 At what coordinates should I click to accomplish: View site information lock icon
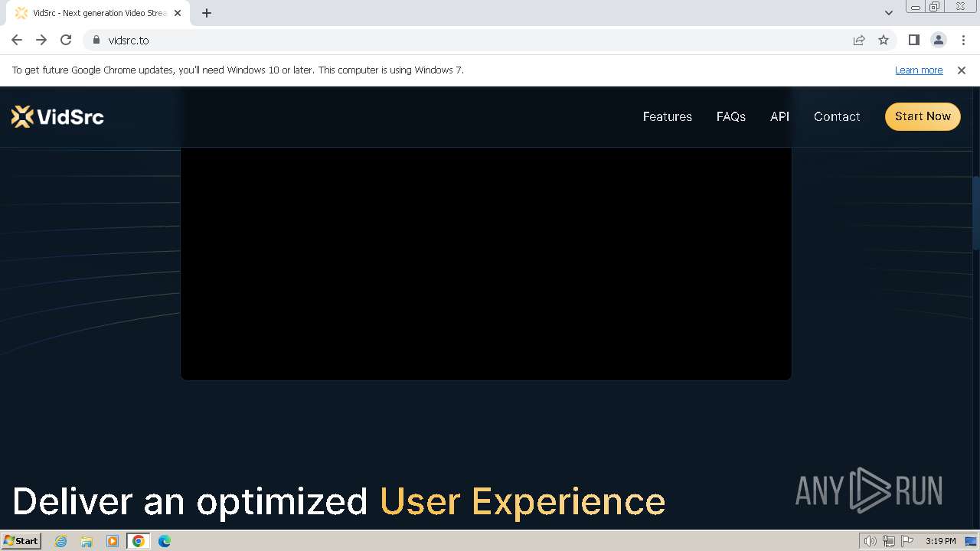[96, 40]
